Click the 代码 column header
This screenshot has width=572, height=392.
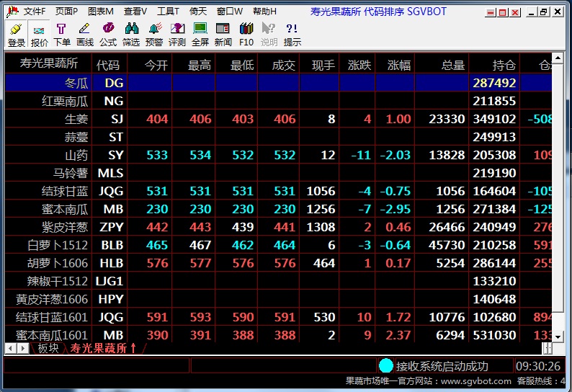click(x=108, y=65)
